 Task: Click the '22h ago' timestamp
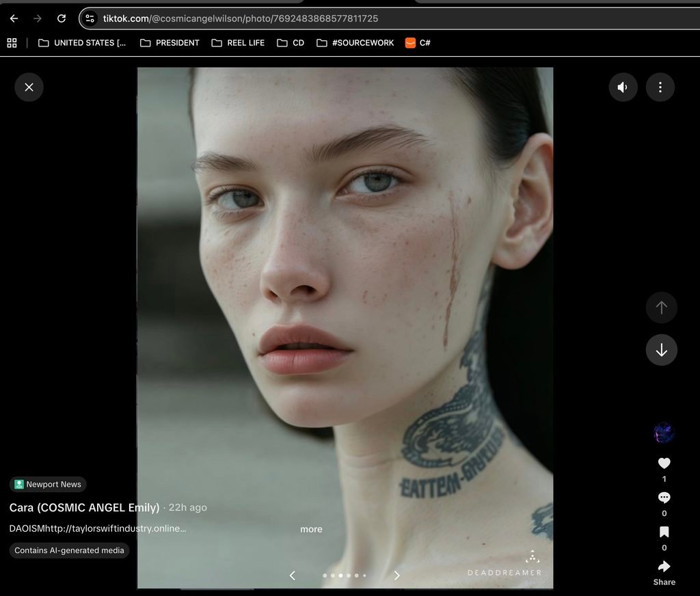pyautogui.click(x=188, y=508)
